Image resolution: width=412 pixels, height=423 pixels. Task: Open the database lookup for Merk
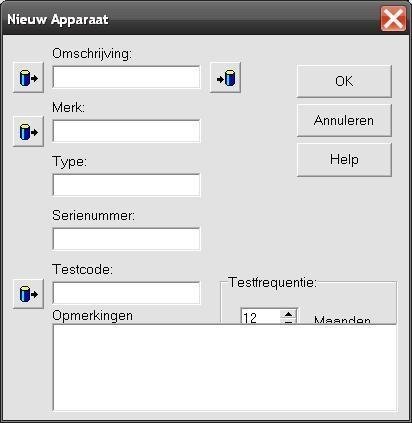(x=28, y=132)
